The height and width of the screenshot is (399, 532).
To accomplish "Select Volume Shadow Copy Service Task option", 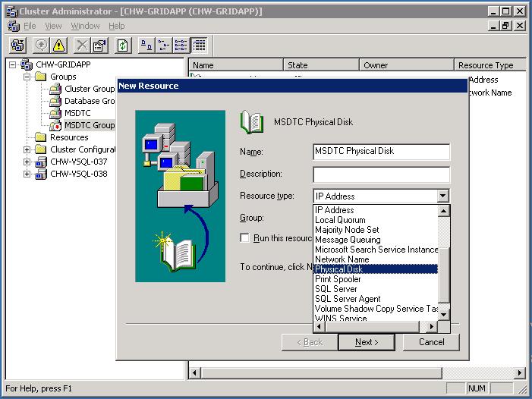I will [x=376, y=309].
